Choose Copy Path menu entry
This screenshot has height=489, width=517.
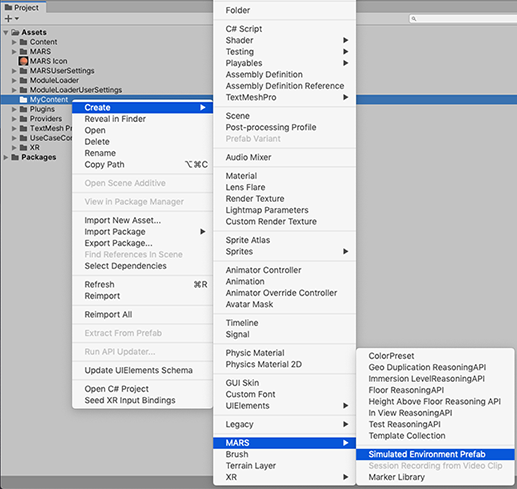tap(143, 164)
